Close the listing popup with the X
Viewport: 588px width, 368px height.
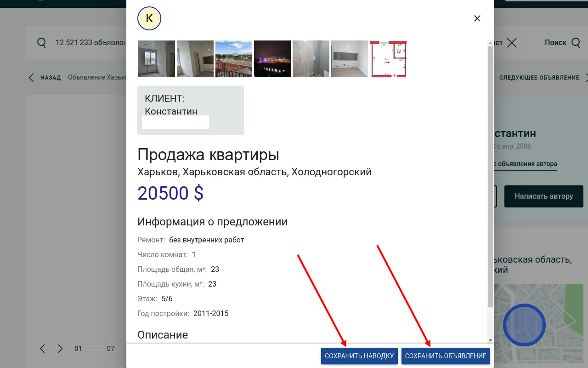point(477,18)
